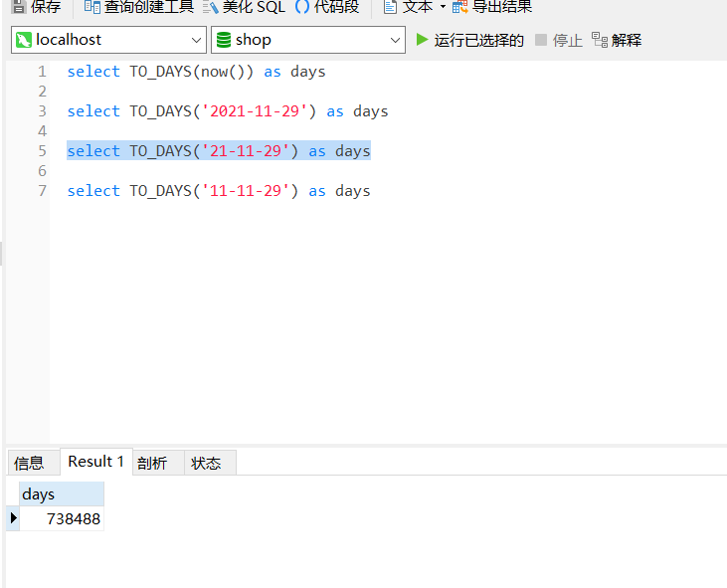Select the Result 1 tab
The height and width of the screenshot is (588, 727).
click(96, 462)
